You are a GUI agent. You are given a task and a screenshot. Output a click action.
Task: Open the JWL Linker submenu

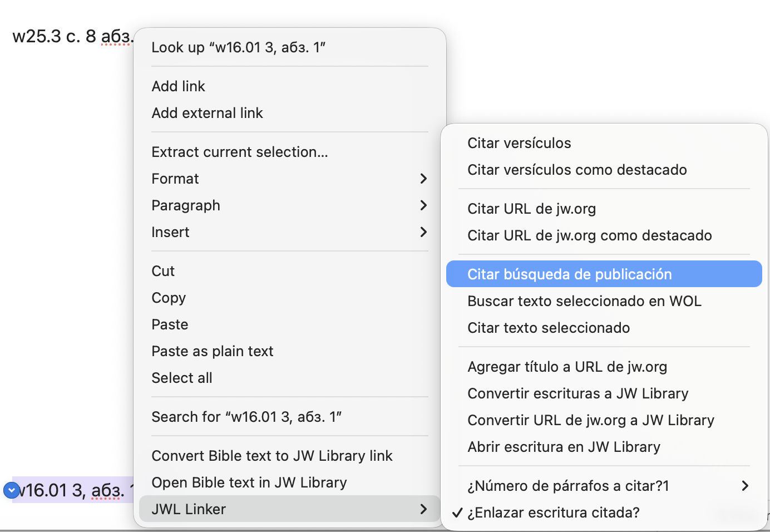pyautogui.click(x=289, y=509)
